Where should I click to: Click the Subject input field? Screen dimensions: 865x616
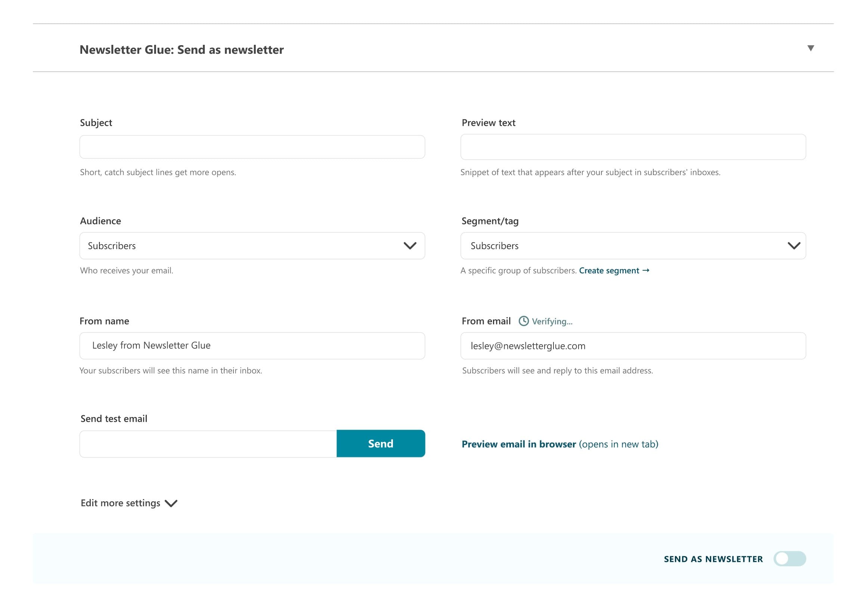pos(252,147)
